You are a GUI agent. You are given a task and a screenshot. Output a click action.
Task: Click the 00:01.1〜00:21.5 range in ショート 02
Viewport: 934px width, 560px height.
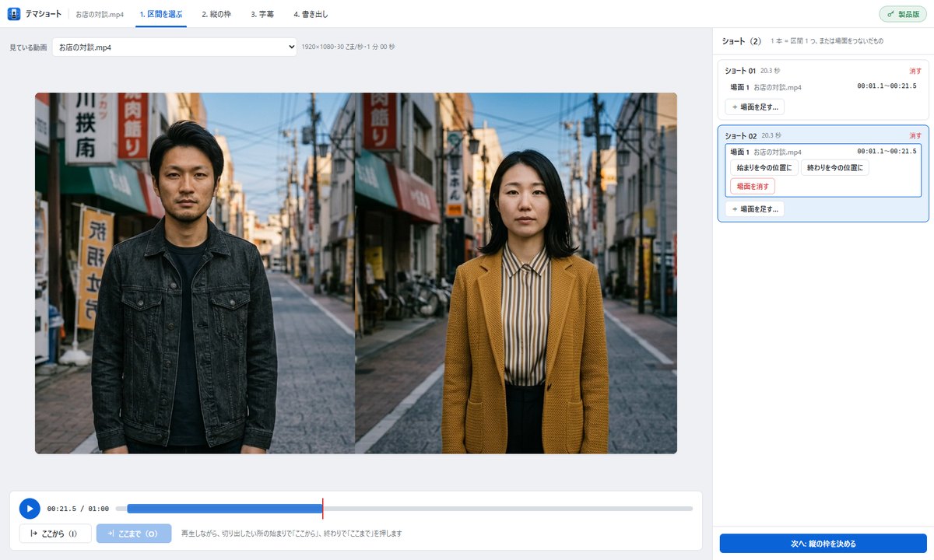pos(887,152)
